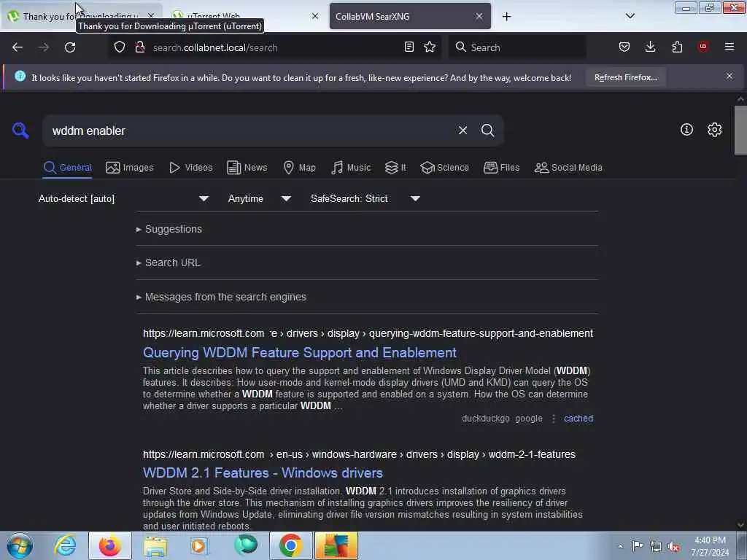Click the insecure connection padlock icon
Image resolution: width=747 pixels, height=560 pixels.
tap(139, 47)
